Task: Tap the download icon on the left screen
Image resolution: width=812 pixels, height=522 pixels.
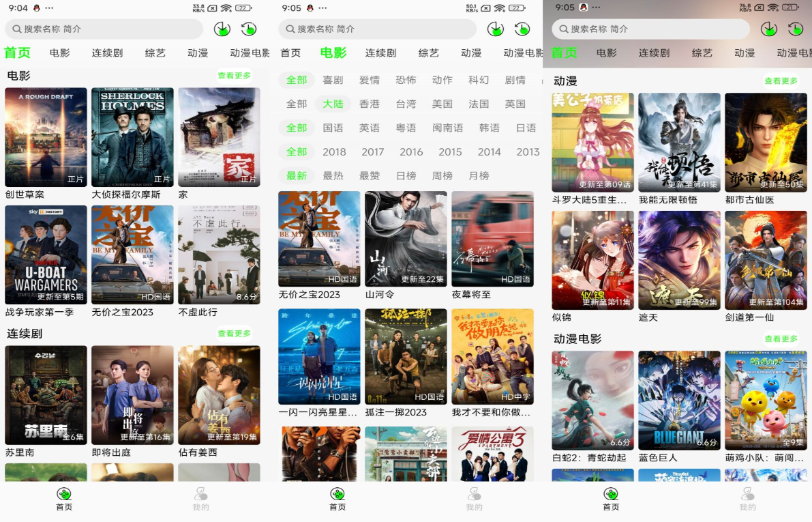Action: [x=222, y=29]
